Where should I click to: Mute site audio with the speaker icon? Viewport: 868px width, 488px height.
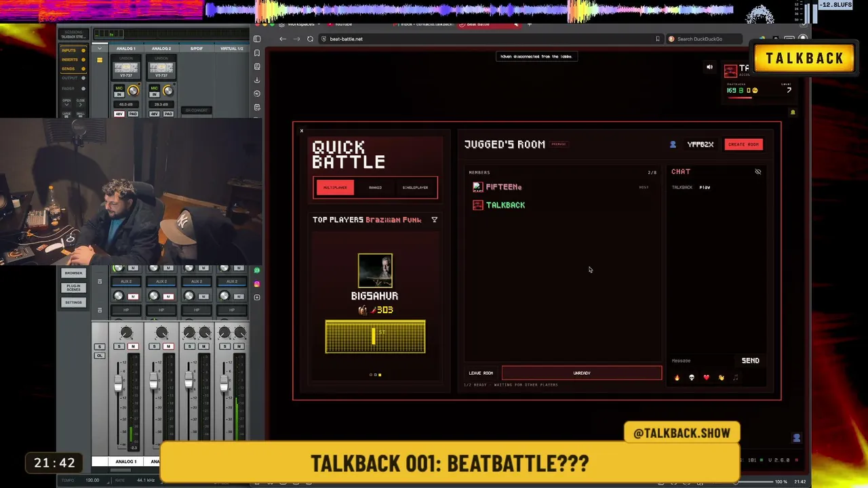pyautogui.click(x=709, y=67)
